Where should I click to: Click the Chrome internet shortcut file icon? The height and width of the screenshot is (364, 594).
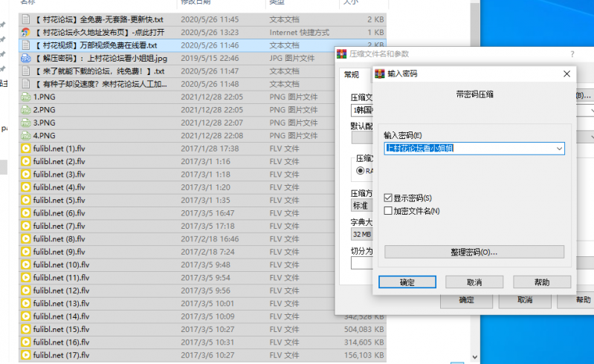(x=26, y=32)
